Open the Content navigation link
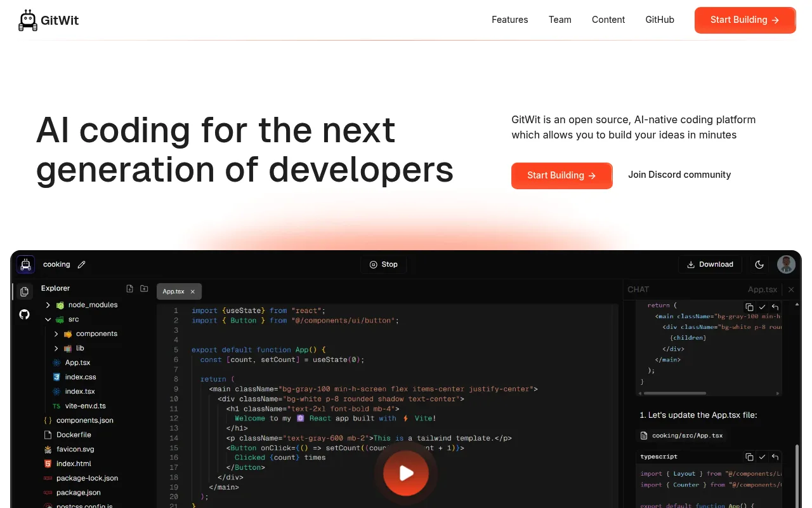 [608, 20]
